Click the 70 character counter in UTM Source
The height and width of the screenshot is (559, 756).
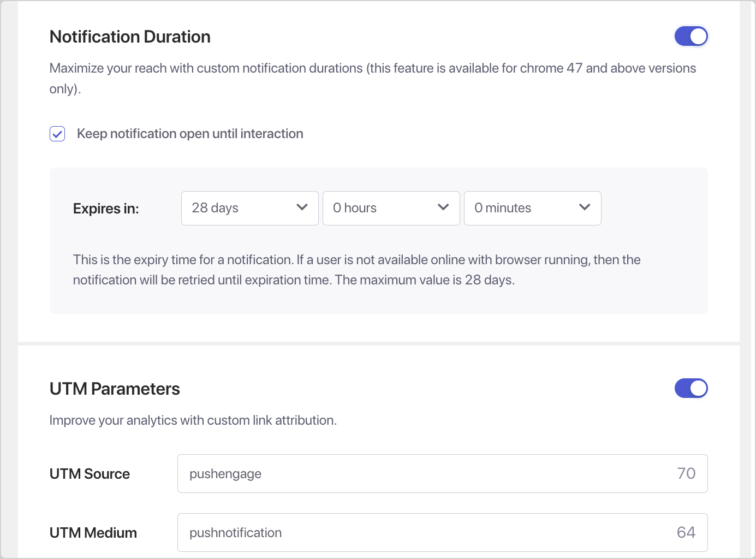pos(686,473)
